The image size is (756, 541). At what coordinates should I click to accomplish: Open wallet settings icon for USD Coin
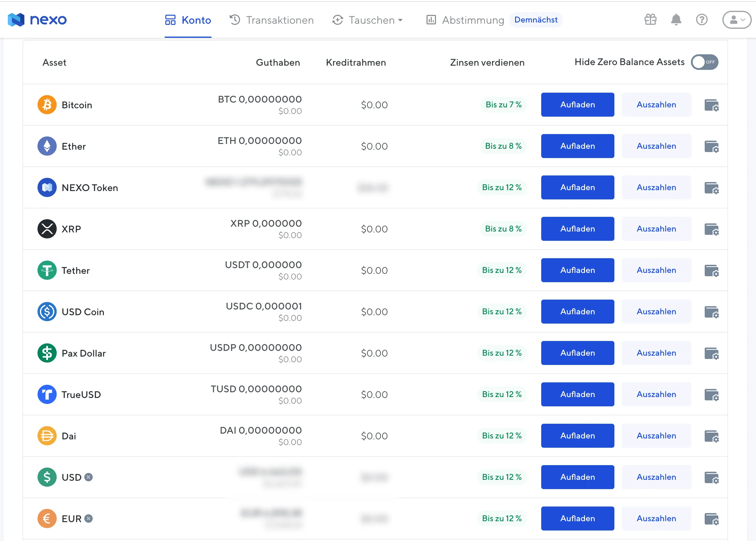[711, 312]
